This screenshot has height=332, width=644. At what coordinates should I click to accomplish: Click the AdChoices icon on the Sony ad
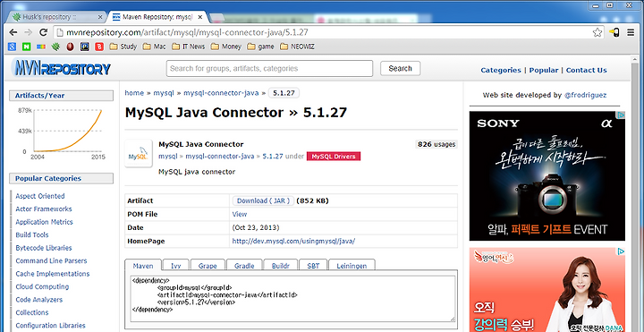click(x=622, y=115)
